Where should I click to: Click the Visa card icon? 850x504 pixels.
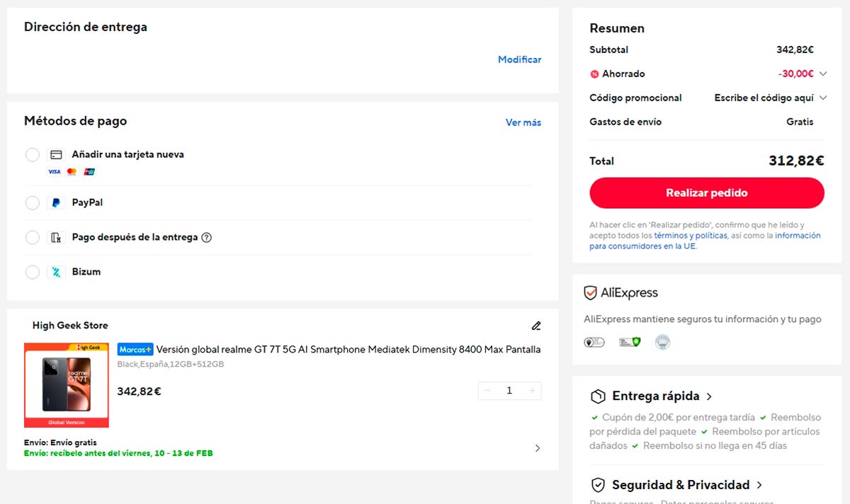tap(54, 171)
